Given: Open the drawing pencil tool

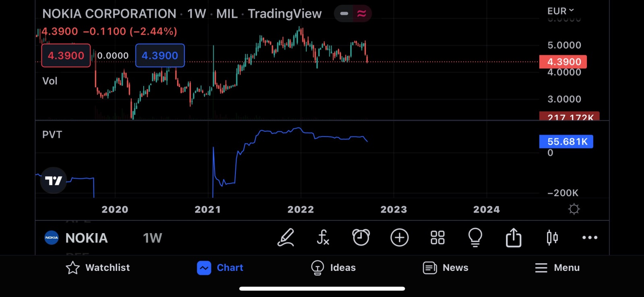Looking at the screenshot, I should point(286,238).
